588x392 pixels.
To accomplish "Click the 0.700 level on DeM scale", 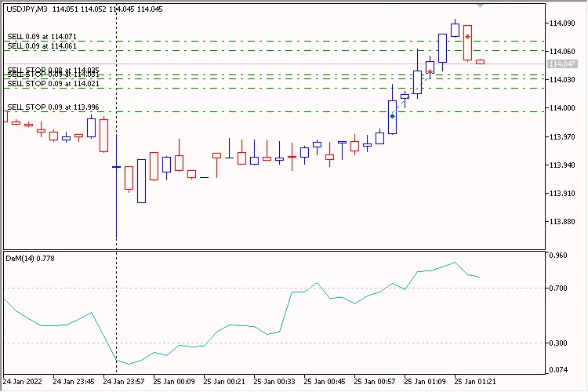I will [x=558, y=289].
